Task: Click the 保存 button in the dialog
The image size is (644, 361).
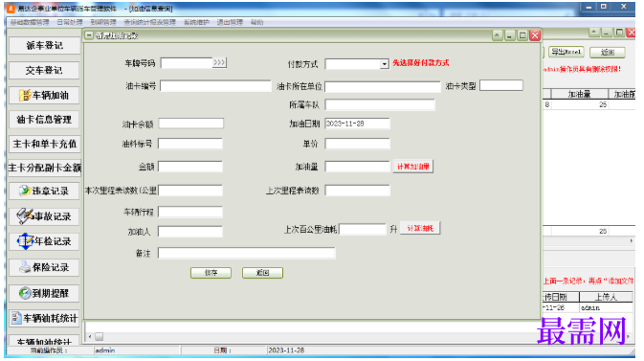Action: click(211, 273)
